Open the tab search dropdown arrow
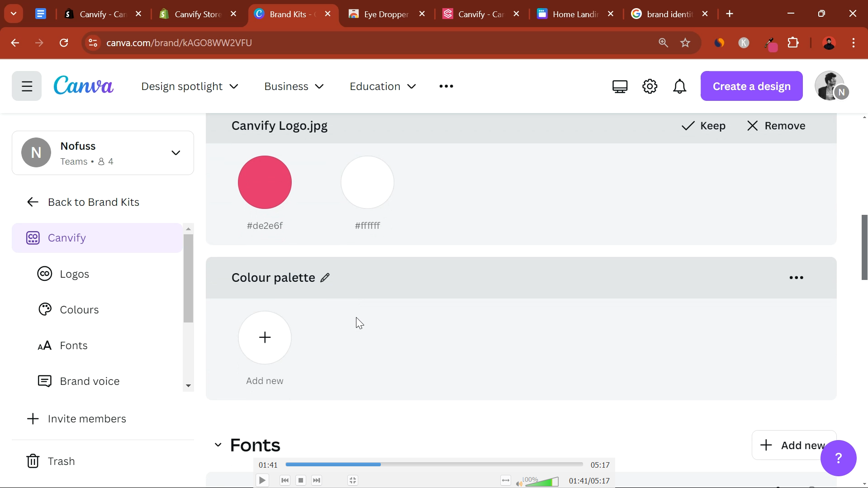 (x=14, y=14)
